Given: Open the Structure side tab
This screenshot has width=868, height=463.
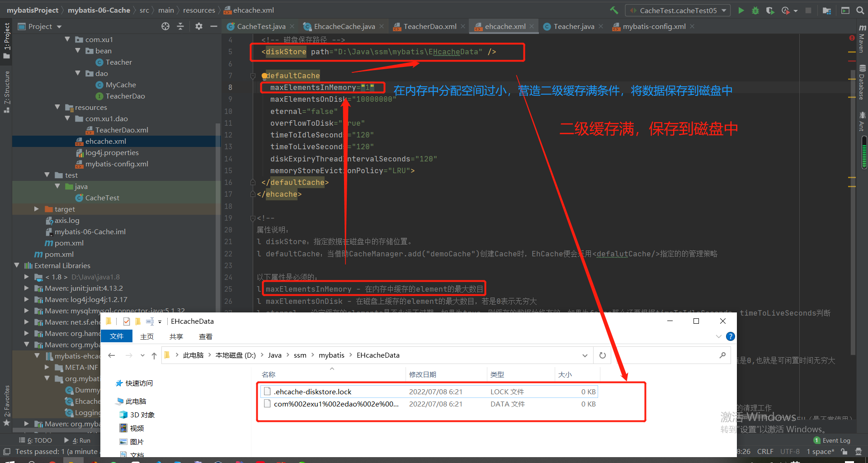Looking at the screenshot, I should pos(6,92).
